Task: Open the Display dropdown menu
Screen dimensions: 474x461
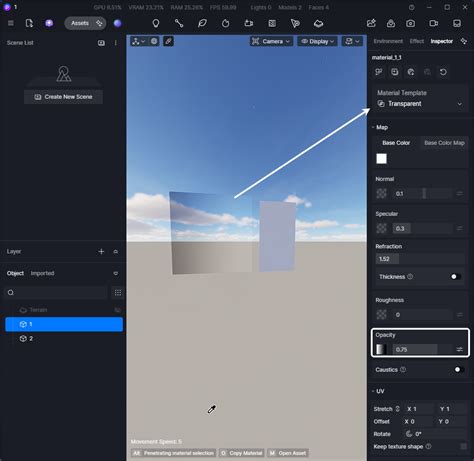Action: tap(317, 41)
